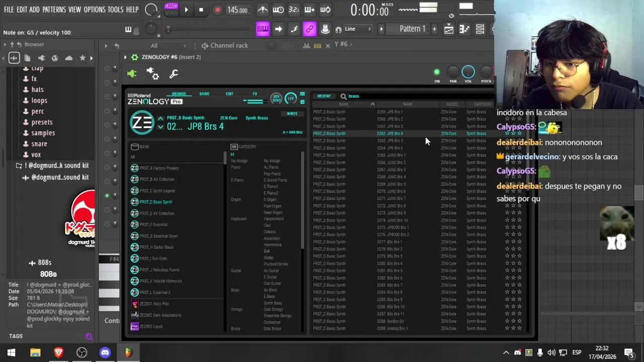Click the continuous step-edit arrow icon
The image size is (644, 362).
(278, 29)
